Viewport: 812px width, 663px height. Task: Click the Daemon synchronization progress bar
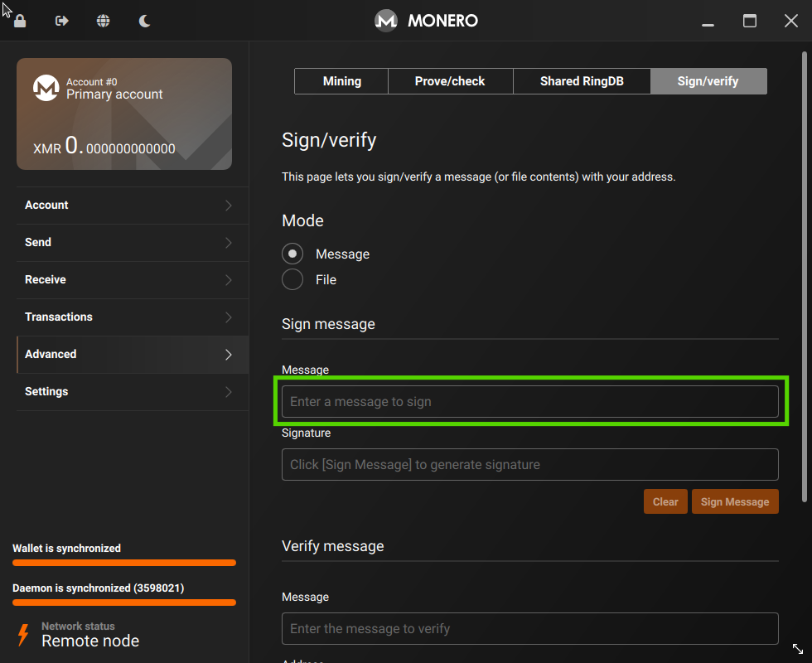123,603
